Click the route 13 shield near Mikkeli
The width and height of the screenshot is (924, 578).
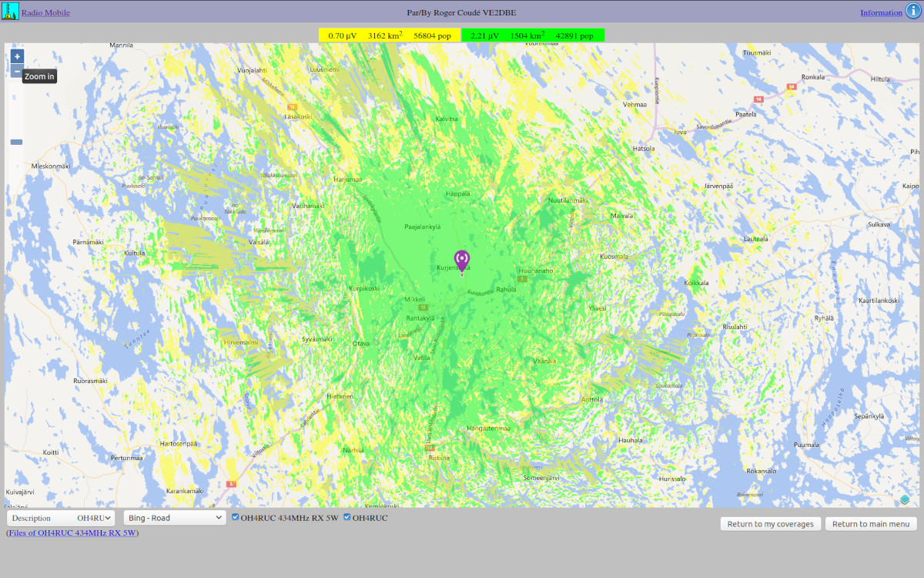point(423,307)
